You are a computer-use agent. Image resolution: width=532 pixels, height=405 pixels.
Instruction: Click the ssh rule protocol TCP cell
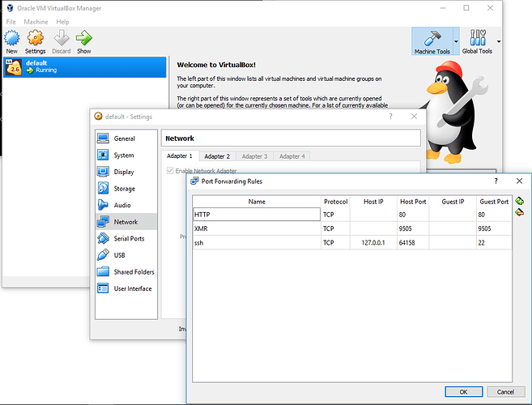(335, 243)
